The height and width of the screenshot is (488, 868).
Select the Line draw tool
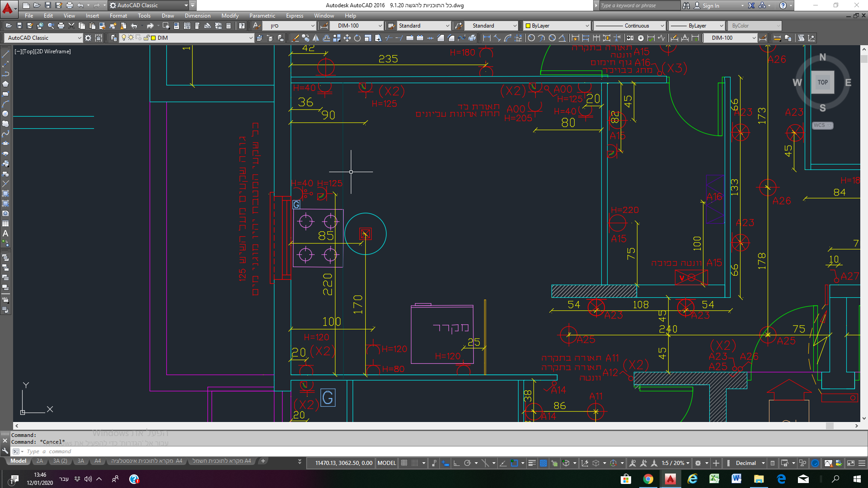pos(5,54)
